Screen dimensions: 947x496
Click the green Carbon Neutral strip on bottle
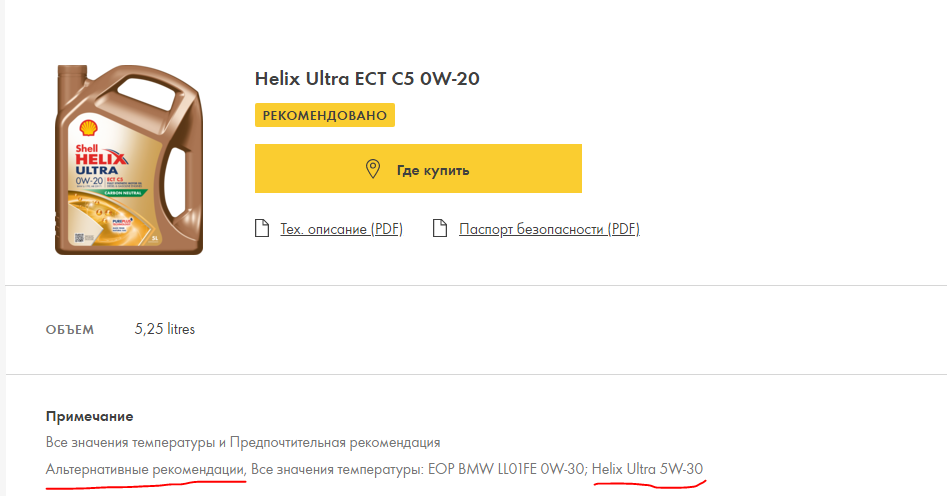[123, 193]
